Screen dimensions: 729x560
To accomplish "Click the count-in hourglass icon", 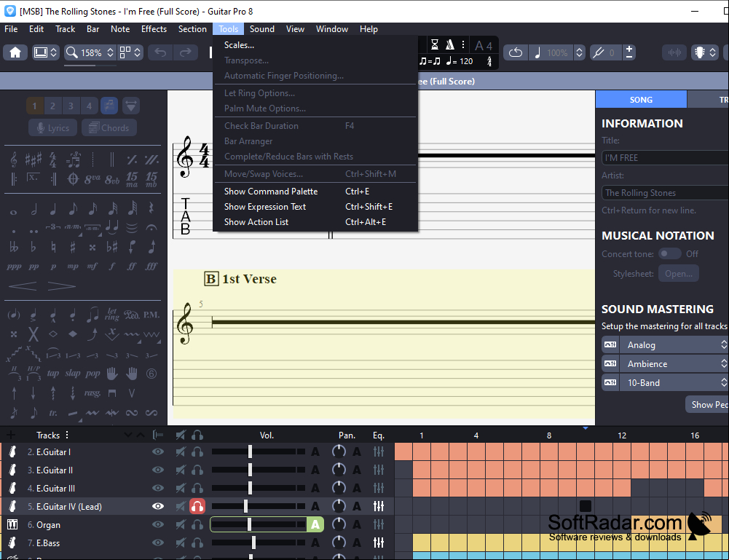I will pyautogui.click(x=435, y=44).
